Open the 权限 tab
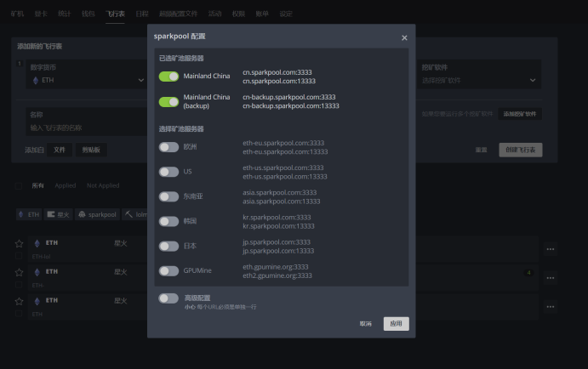 [x=238, y=14]
